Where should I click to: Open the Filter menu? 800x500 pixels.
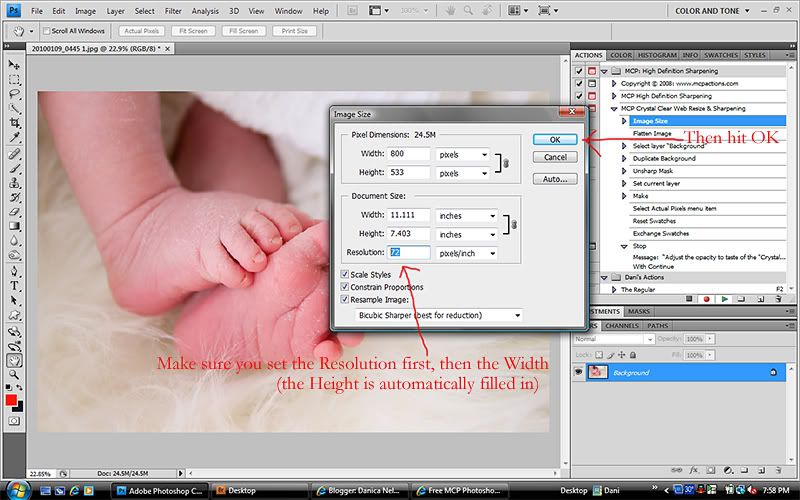(x=173, y=10)
